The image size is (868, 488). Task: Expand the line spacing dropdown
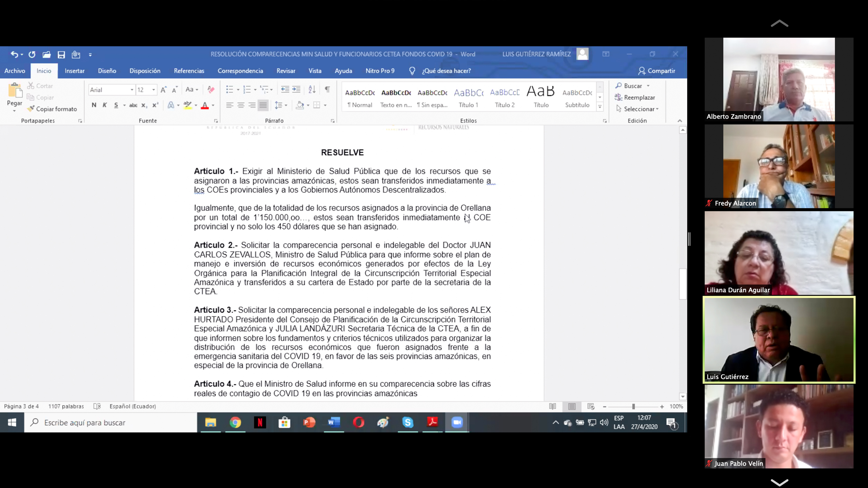pos(286,105)
